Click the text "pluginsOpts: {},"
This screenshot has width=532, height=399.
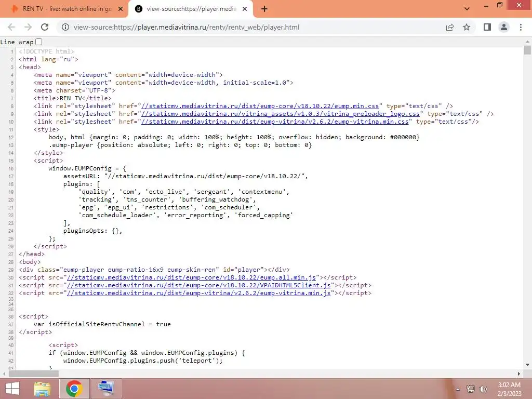click(92, 231)
